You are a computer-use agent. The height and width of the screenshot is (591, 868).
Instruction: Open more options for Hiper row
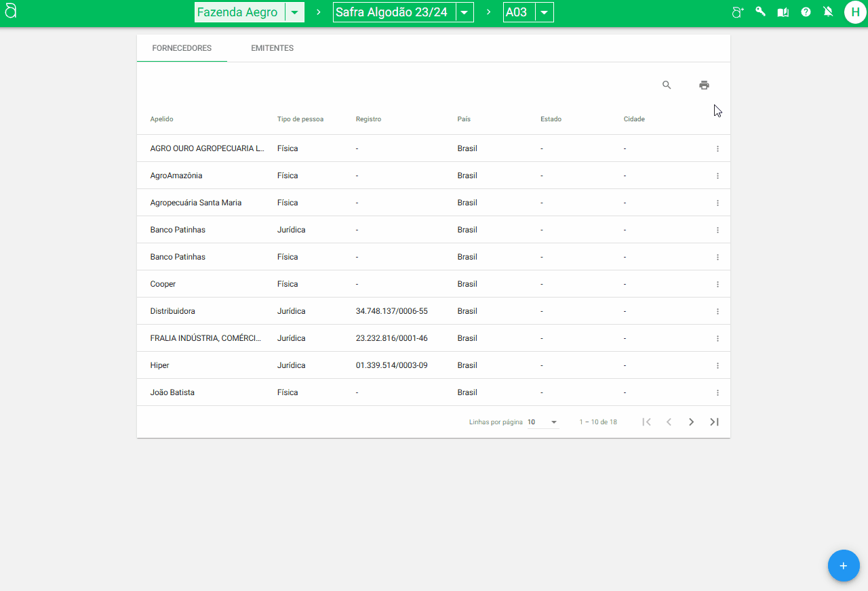click(x=717, y=365)
